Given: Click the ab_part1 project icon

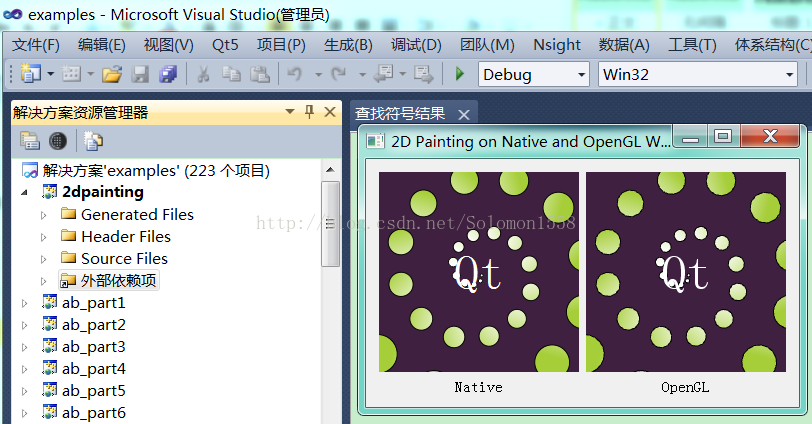Looking at the screenshot, I should point(50,302).
